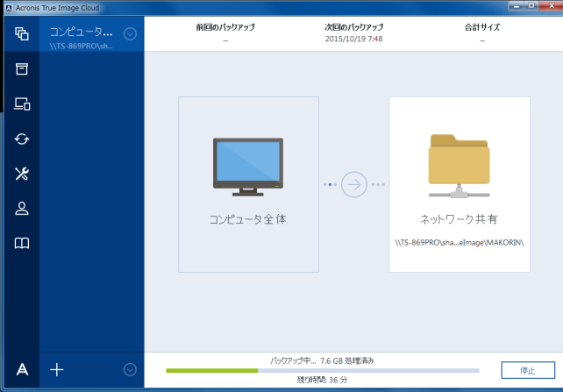
Task: Click the \\TS-869PRO\sha...eImage\MAKORIN\ path text
Action: click(x=460, y=243)
